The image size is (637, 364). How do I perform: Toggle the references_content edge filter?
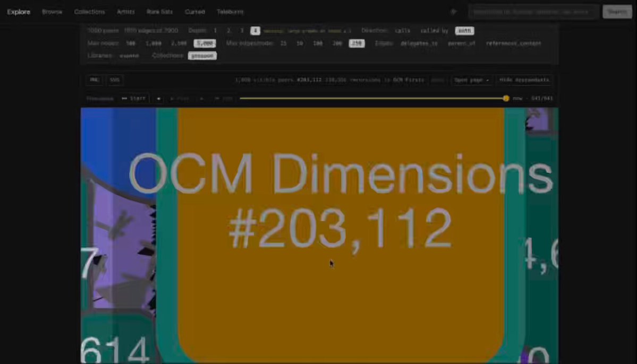tap(514, 44)
